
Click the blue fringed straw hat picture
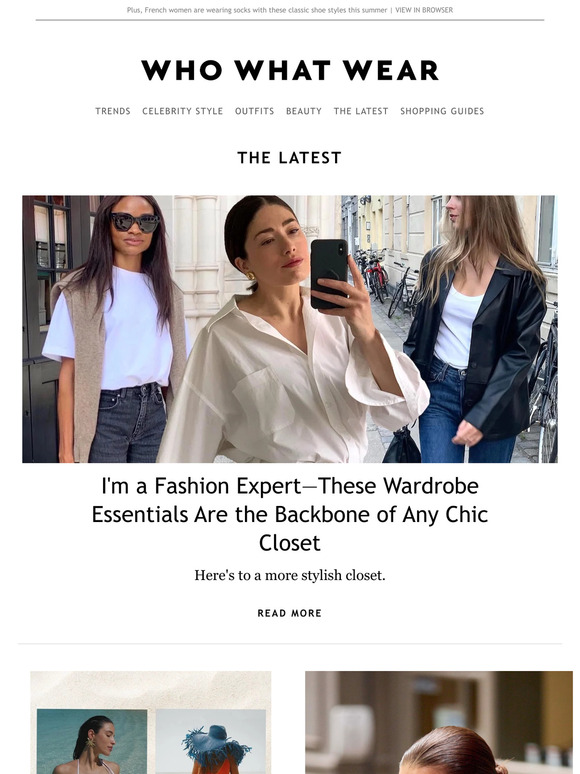click(211, 741)
